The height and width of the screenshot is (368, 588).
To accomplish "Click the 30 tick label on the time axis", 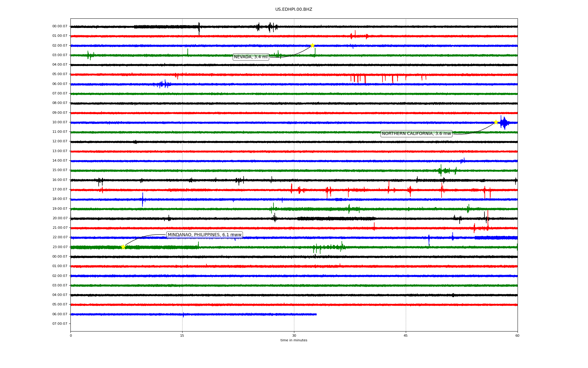I will pos(294,335).
